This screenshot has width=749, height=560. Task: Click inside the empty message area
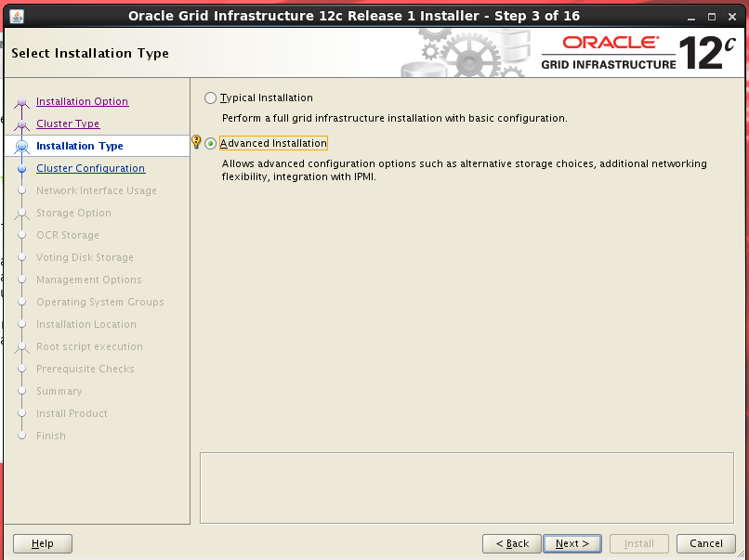click(466, 488)
